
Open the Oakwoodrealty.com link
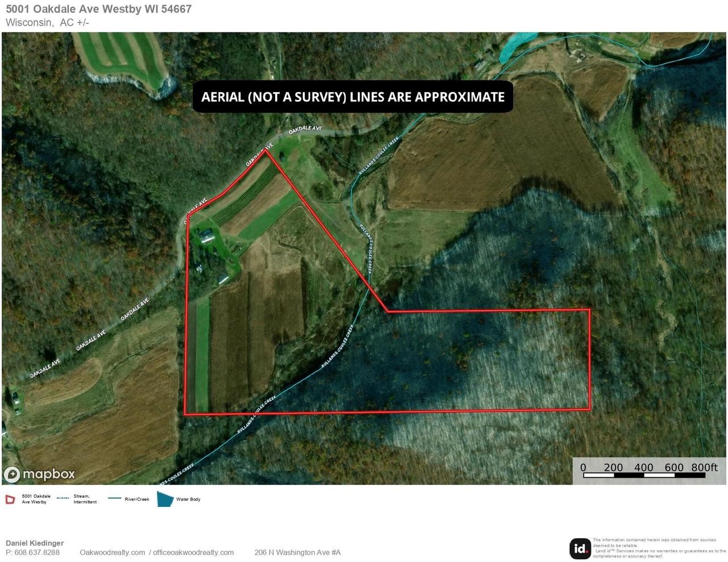pos(112,552)
